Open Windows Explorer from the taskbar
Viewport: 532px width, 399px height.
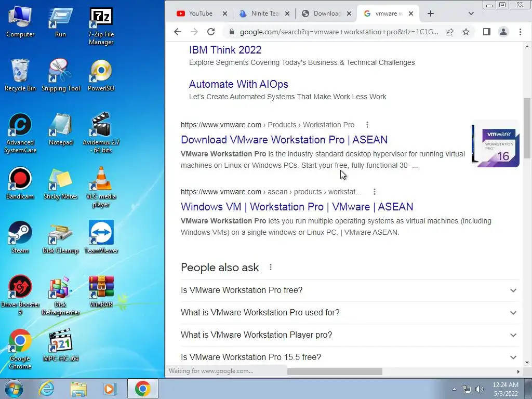coord(78,389)
